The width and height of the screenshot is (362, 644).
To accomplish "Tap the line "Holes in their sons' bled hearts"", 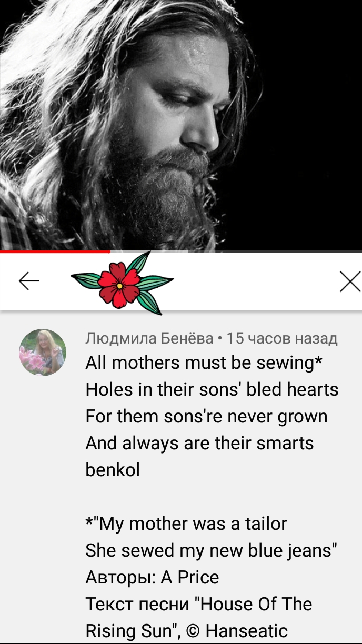I will pyautogui.click(x=212, y=389).
